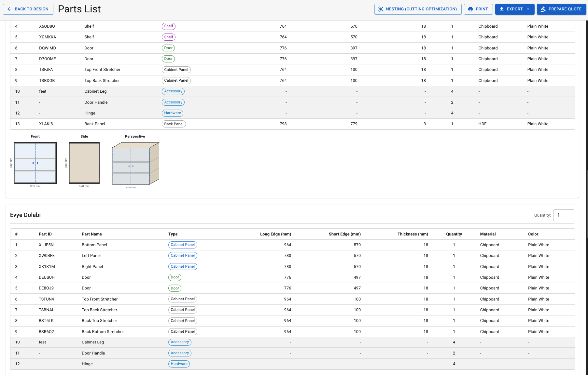Click the Door tag for D7OOMF

pos(168,59)
